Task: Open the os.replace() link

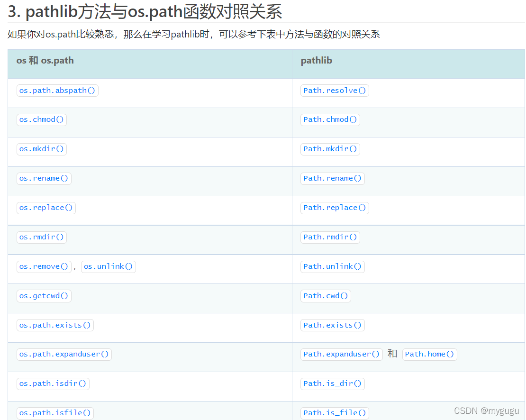Action: click(46, 208)
